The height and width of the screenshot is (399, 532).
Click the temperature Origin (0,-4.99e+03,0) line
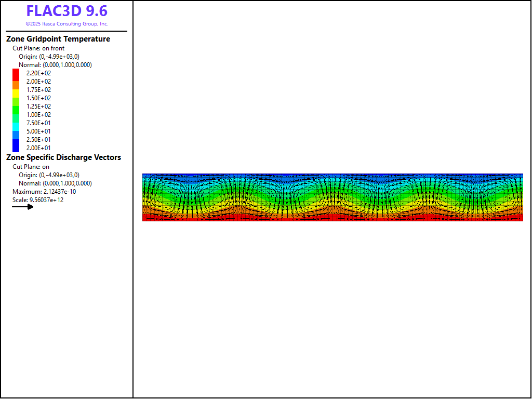(x=49, y=57)
